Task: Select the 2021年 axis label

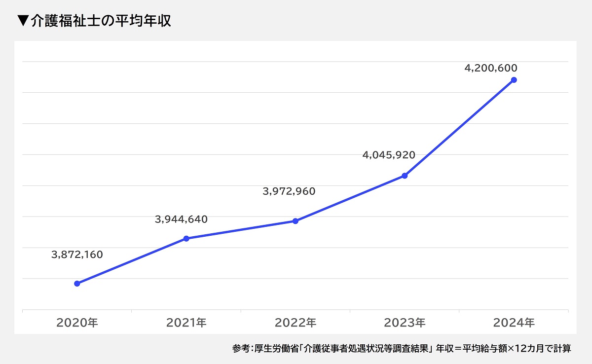Action: (186, 323)
